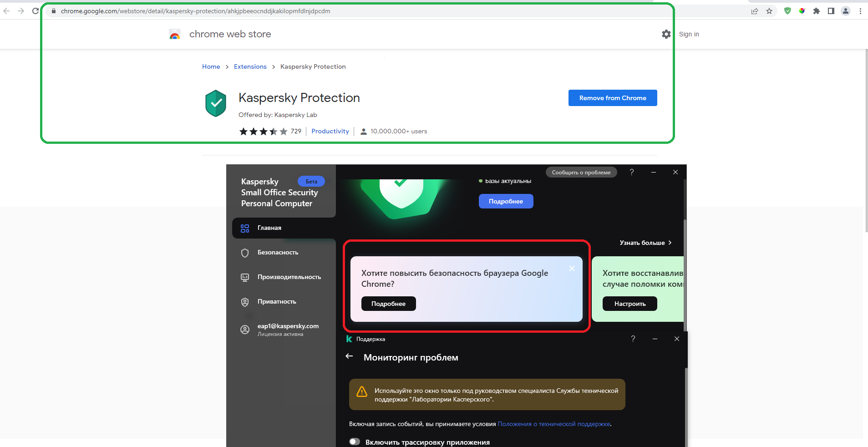Open the web store settings gear
The height and width of the screenshot is (447, 868).
(666, 34)
